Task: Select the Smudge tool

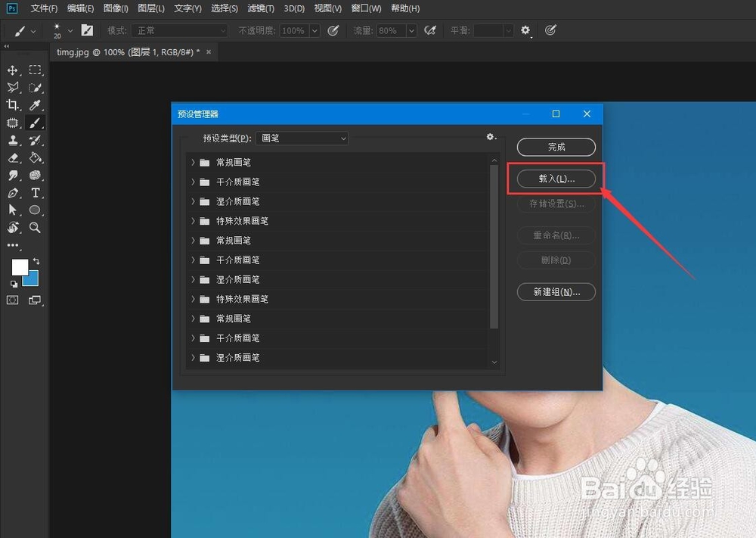Action: point(13,175)
